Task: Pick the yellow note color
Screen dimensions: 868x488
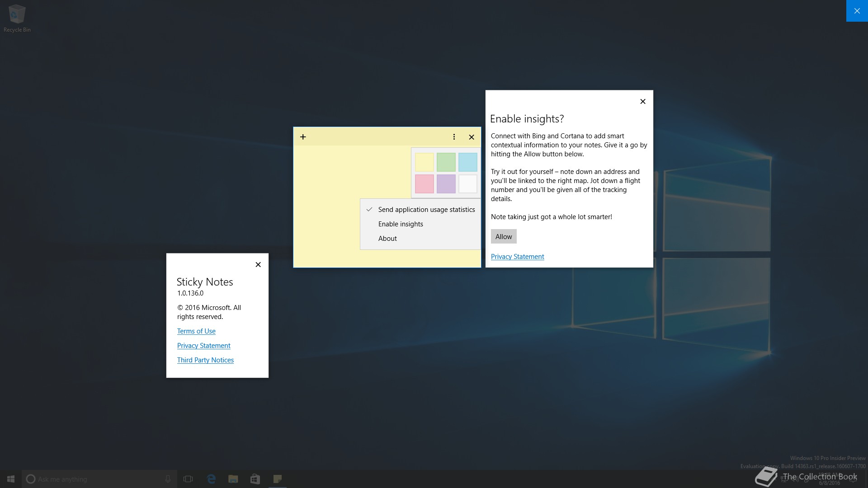Action: pyautogui.click(x=425, y=162)
